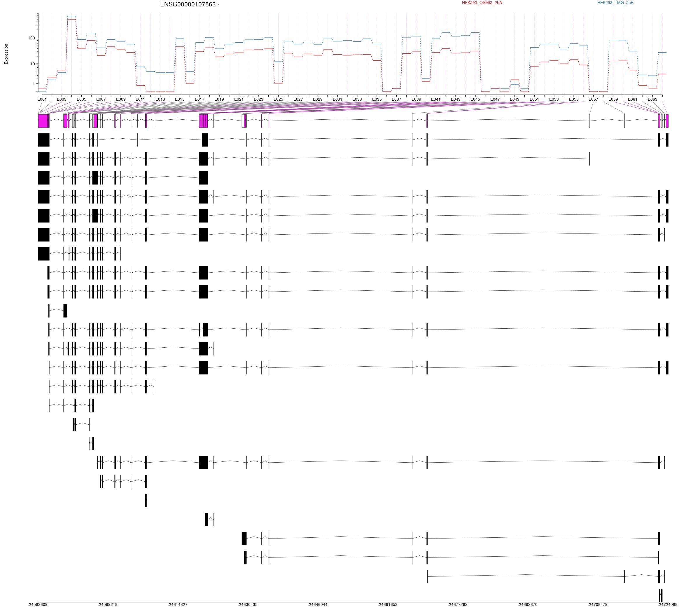Click exon bin label E041
Image resolution: width=700 pixels, height=610 pixels.
[x=436, y=100]
